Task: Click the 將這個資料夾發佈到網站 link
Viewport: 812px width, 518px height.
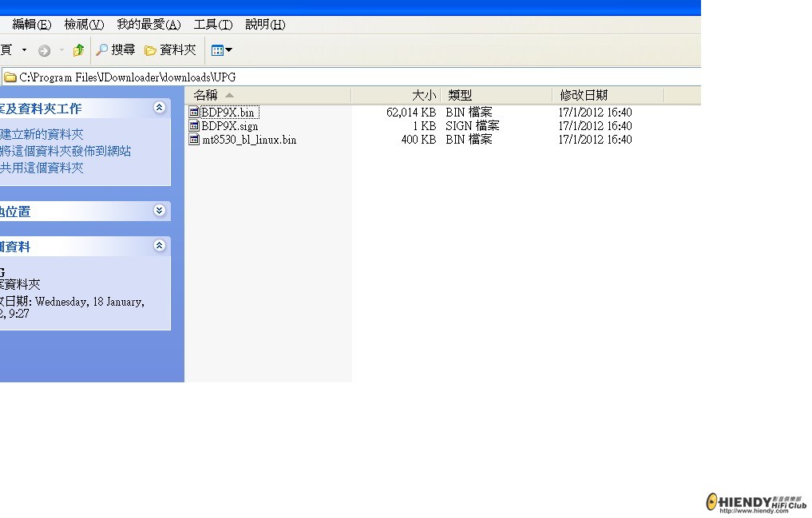Action: click(x=65, y=151)
